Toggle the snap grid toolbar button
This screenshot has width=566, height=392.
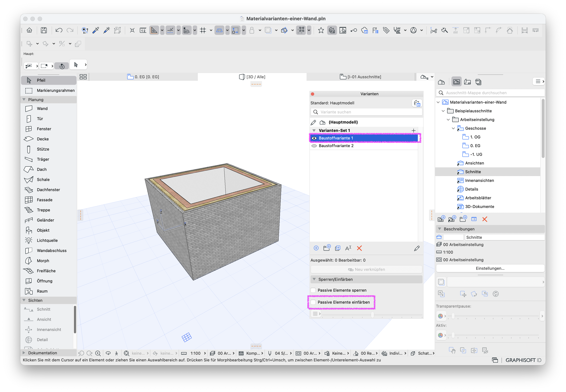(x=203, y=30)
